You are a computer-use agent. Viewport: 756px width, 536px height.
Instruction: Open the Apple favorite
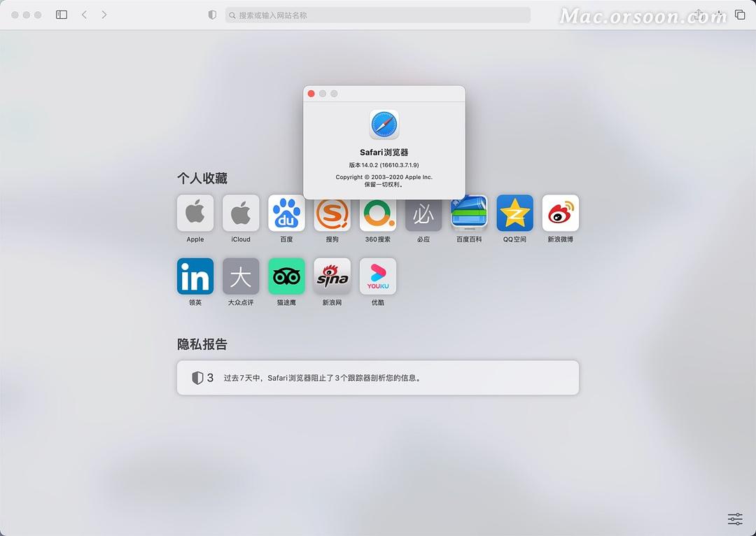tap(195, 213)
